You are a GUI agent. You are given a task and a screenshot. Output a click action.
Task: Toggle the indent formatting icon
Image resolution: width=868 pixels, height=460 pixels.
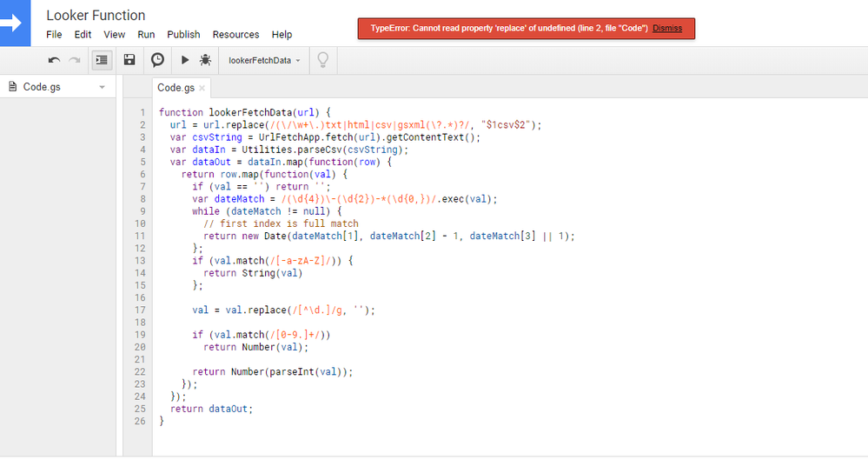pyautogui.click(x=102, y=60)
